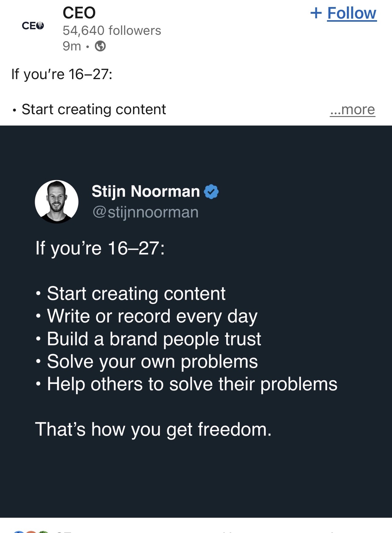This screenshot has height=533, width=392.
Task: Click the 9m post timestamp
Action: tap(72, 46)
